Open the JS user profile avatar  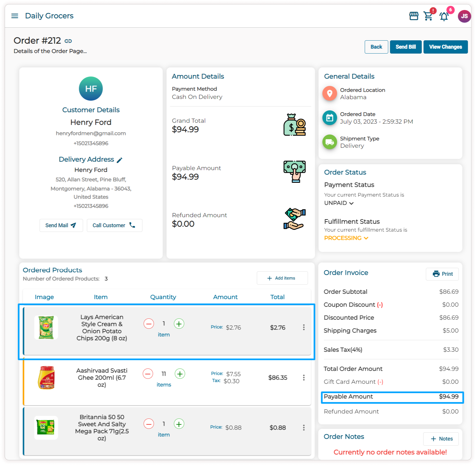[x=464, y=16]
